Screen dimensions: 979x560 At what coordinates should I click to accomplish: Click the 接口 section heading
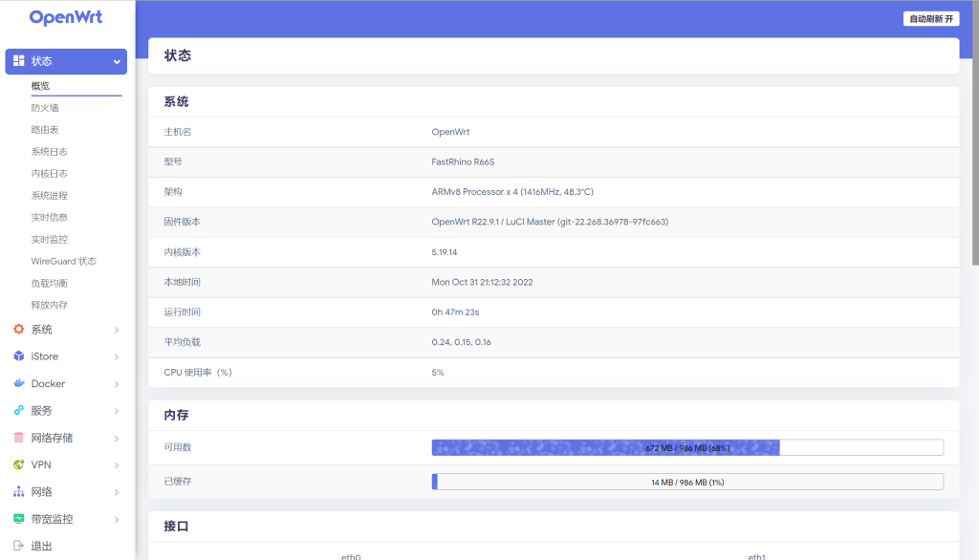176,527
